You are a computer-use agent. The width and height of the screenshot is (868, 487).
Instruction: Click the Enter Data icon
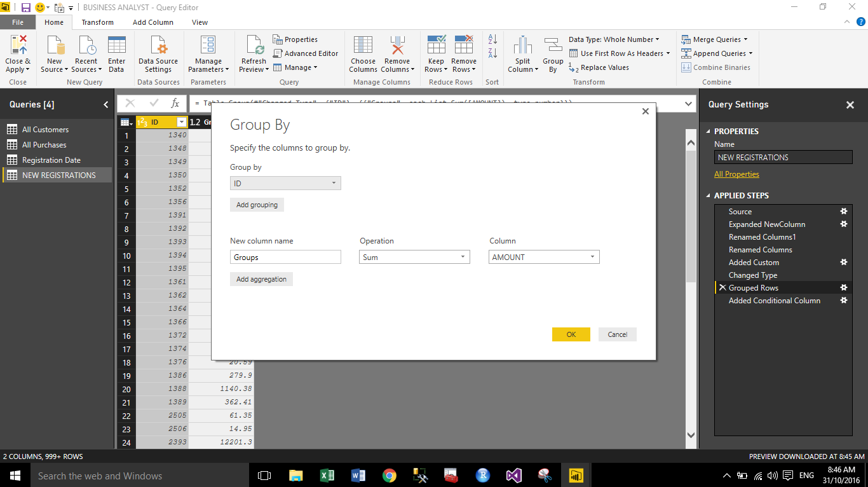click(116, 46)
